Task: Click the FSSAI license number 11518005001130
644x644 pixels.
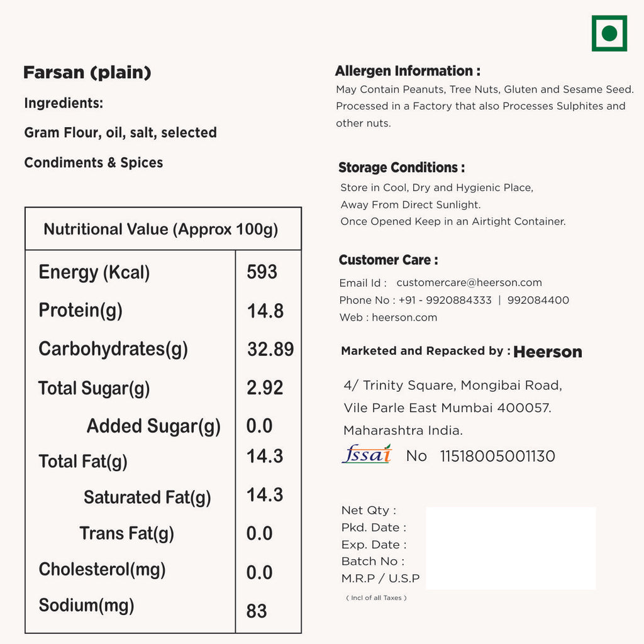Action: (497, 457)
